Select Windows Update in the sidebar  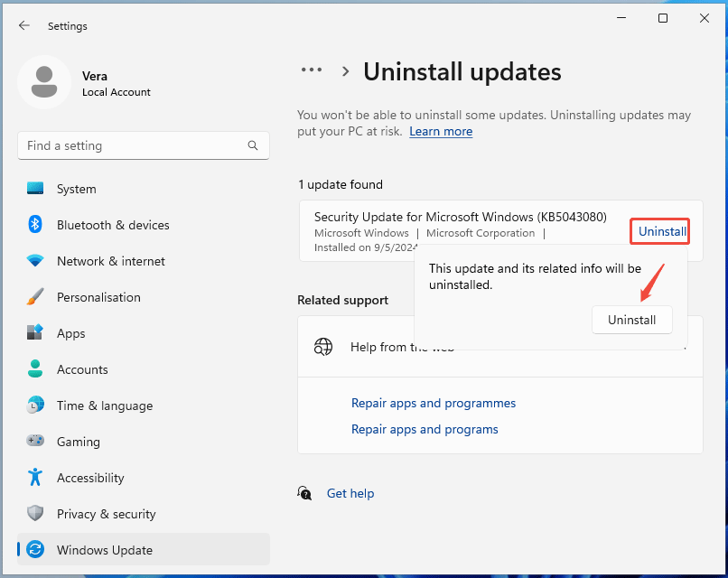point(102,549)
